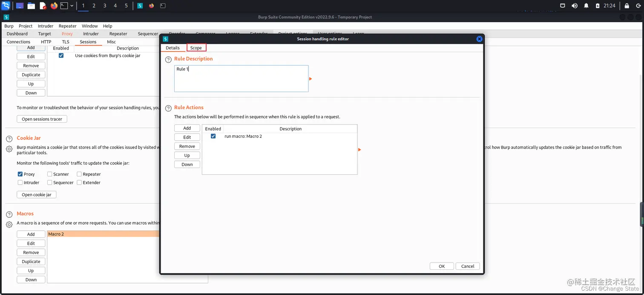Switch to the Firefox taskbar window button
The width and height of the screenshot is (644, 295).
coord(151,6)
